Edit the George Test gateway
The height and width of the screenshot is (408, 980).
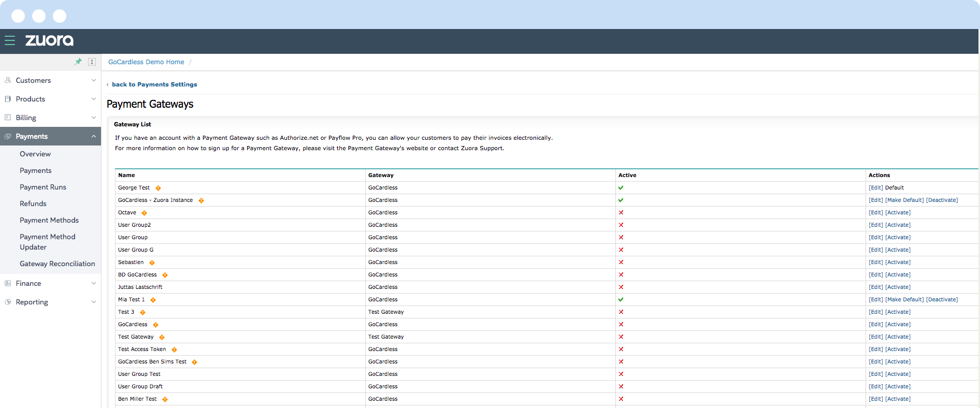point(875,188)
